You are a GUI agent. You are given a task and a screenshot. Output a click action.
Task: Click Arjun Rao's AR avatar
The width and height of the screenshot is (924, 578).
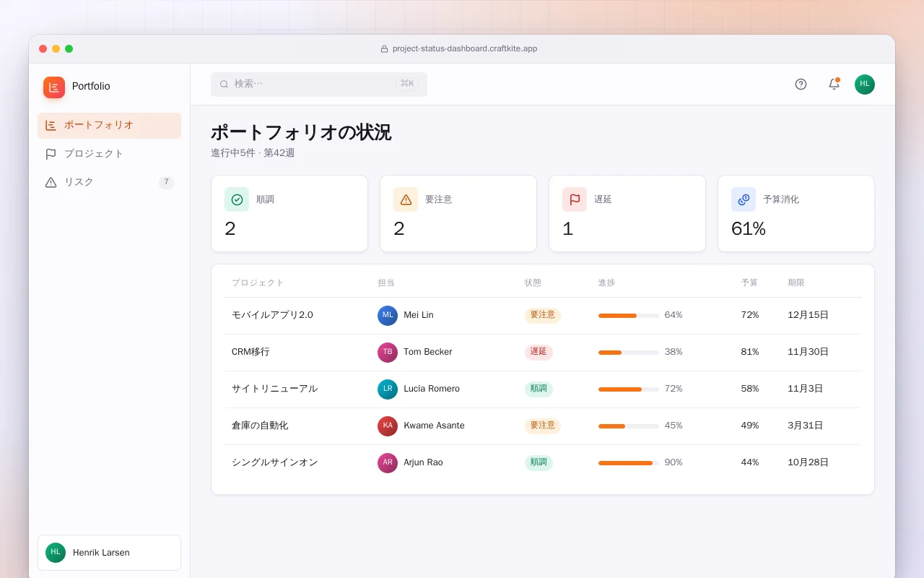click(x=388, y=463)
